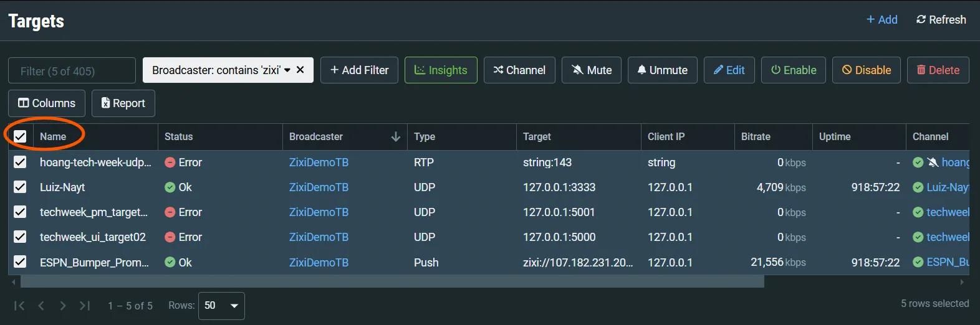Open the Rows per page dropdown
The width and height of the screenshot is (980, 325).
pos(221,306)
